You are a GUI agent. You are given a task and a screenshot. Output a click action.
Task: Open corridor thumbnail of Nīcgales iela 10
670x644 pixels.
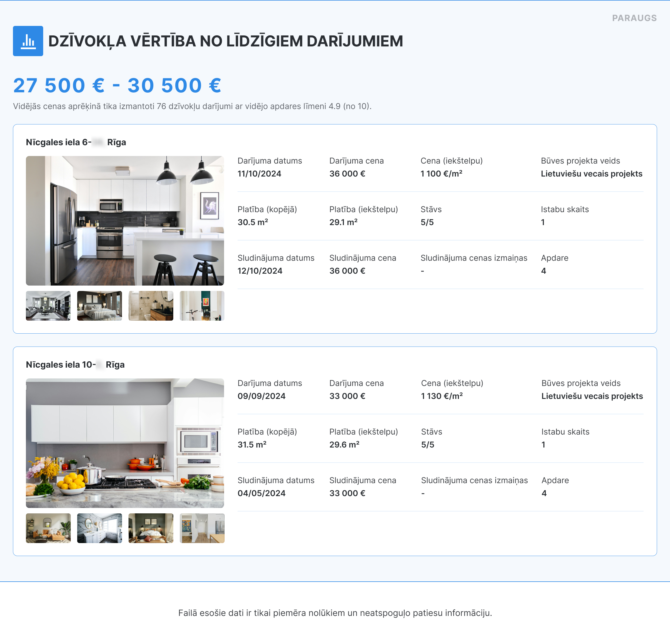coord(202,528)
